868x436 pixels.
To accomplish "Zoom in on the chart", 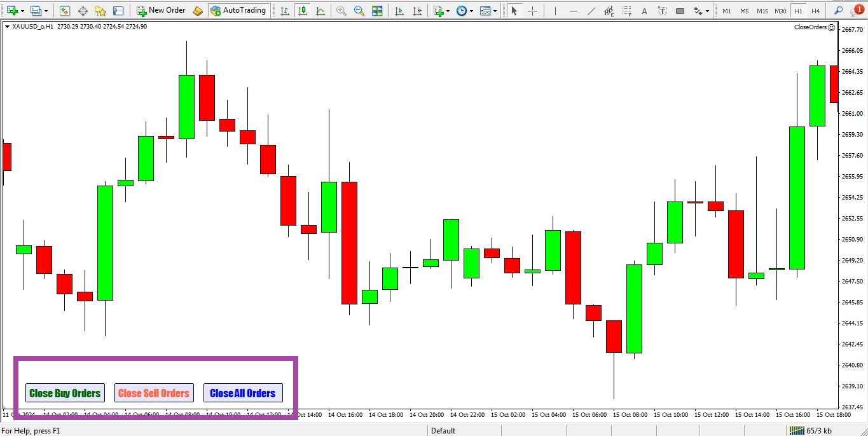I will [341, 11].
